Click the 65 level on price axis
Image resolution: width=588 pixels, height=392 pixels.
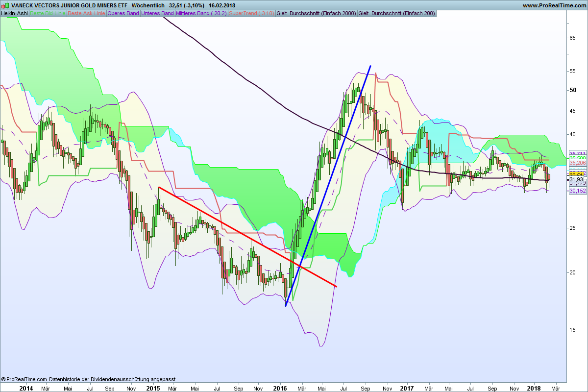572,38
